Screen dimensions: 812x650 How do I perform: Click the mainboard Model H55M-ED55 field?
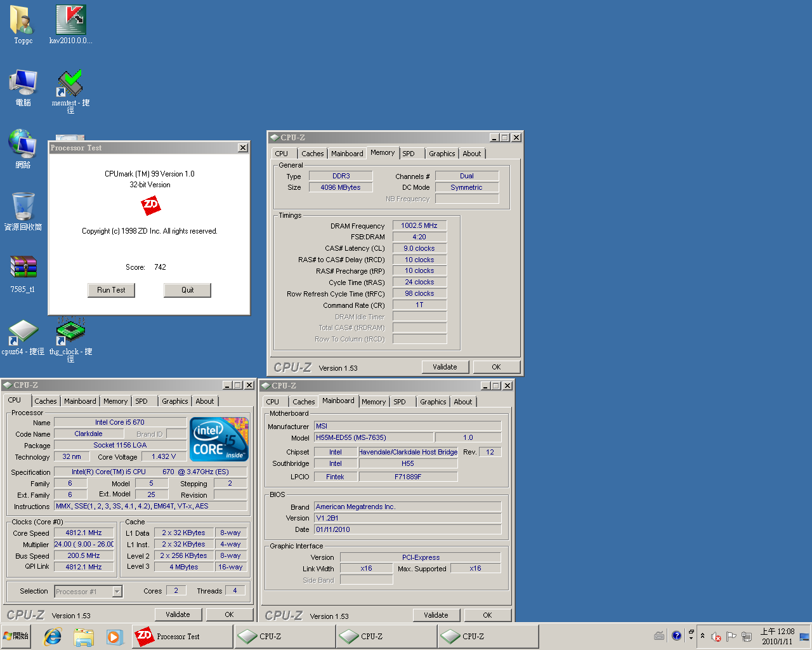[x=374, y=437]
